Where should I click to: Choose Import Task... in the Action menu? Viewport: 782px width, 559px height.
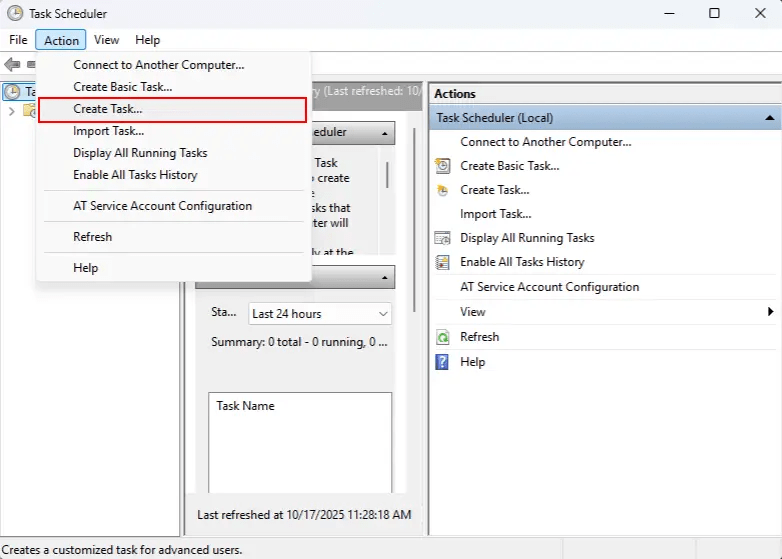[108, 131]
